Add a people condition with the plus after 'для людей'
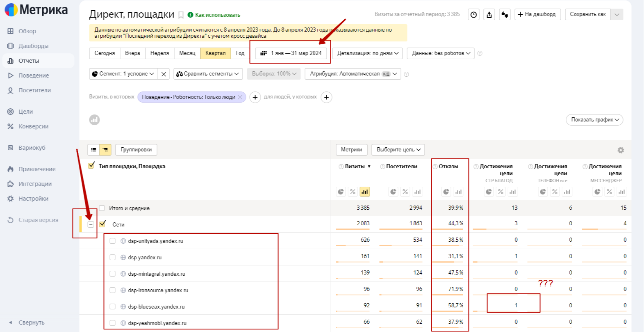The height and width of the screenshot is (334, 644). tap(326, 97)
